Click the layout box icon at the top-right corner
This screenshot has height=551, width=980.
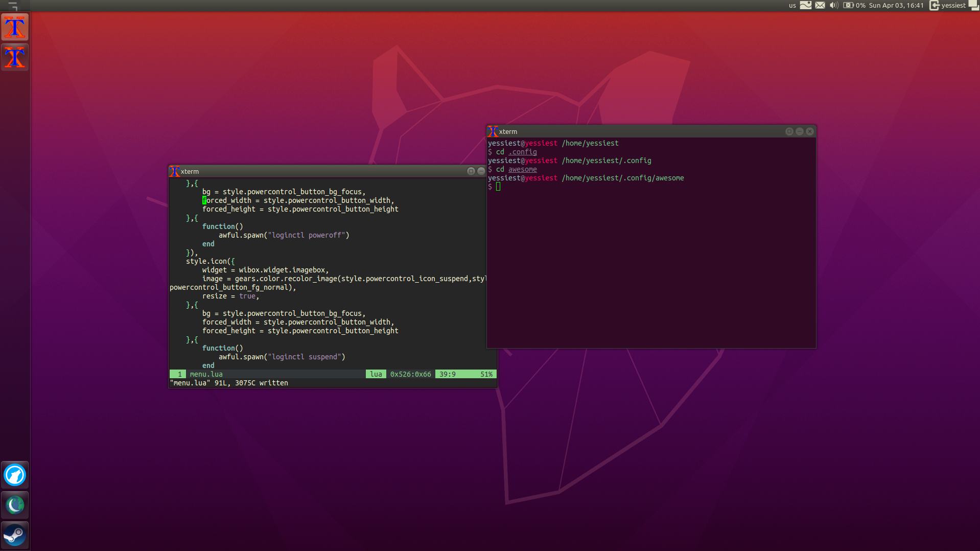tap(974, 5)
